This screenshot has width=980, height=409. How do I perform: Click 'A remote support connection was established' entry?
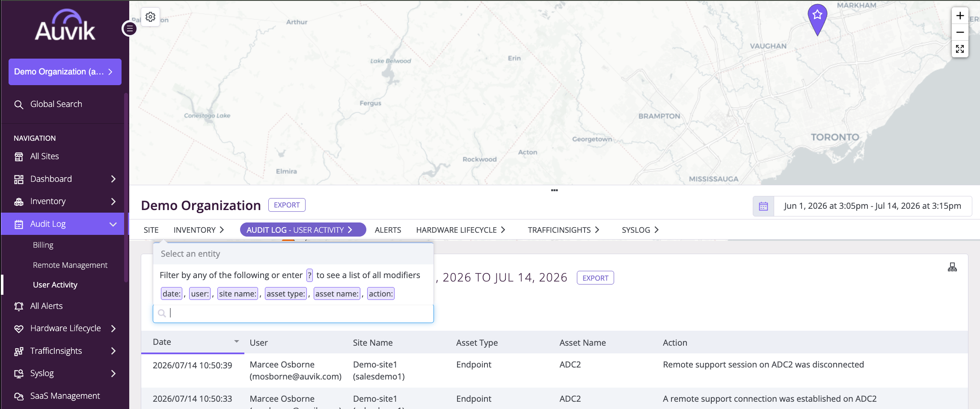769,399
